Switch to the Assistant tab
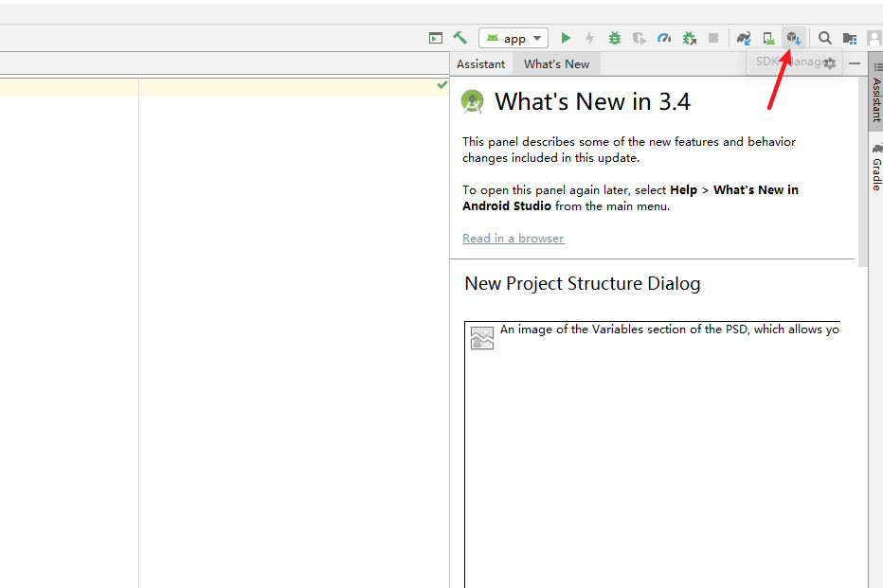 pos(480,64)
